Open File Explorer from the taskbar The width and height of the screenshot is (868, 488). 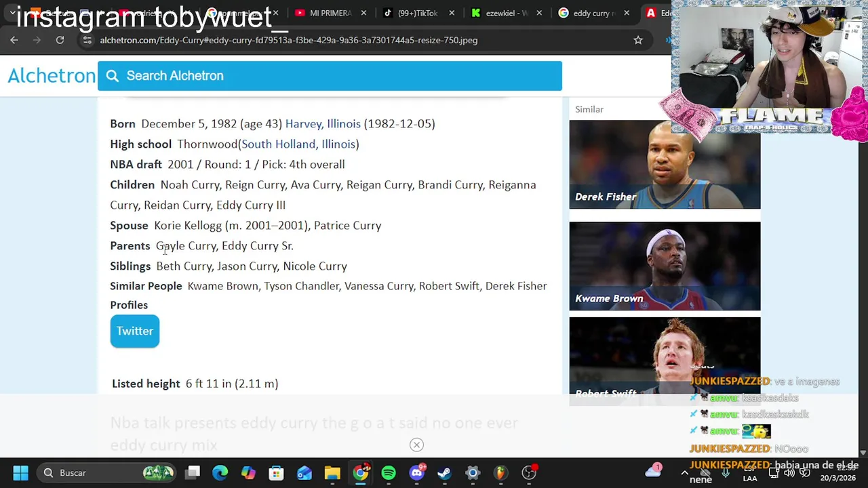point(332,472)
